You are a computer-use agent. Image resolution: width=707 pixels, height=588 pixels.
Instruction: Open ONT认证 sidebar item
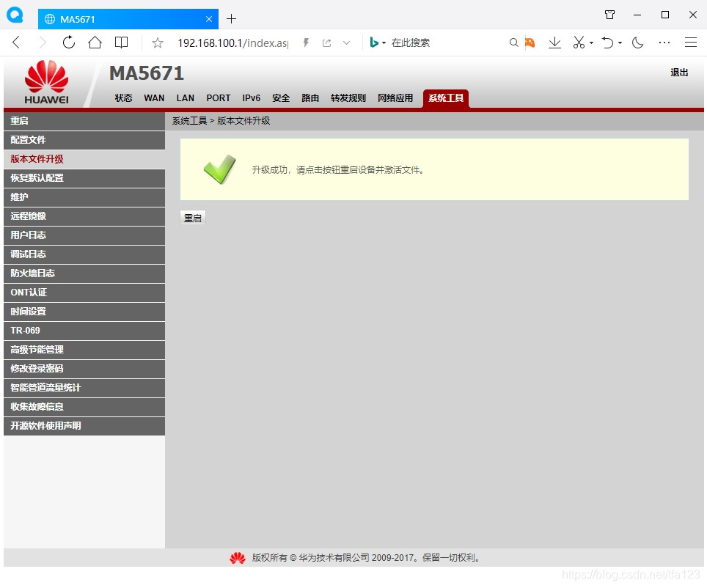click(x=84, y=293)
